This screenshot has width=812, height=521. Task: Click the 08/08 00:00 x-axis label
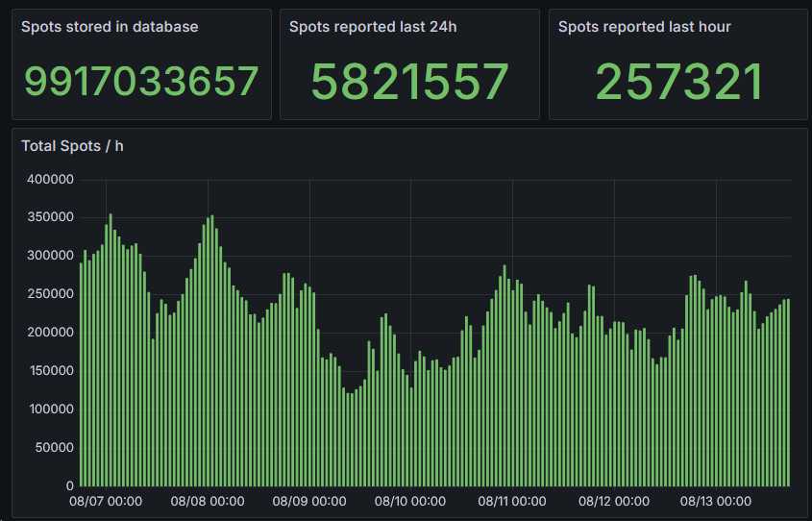coord(208,502)
